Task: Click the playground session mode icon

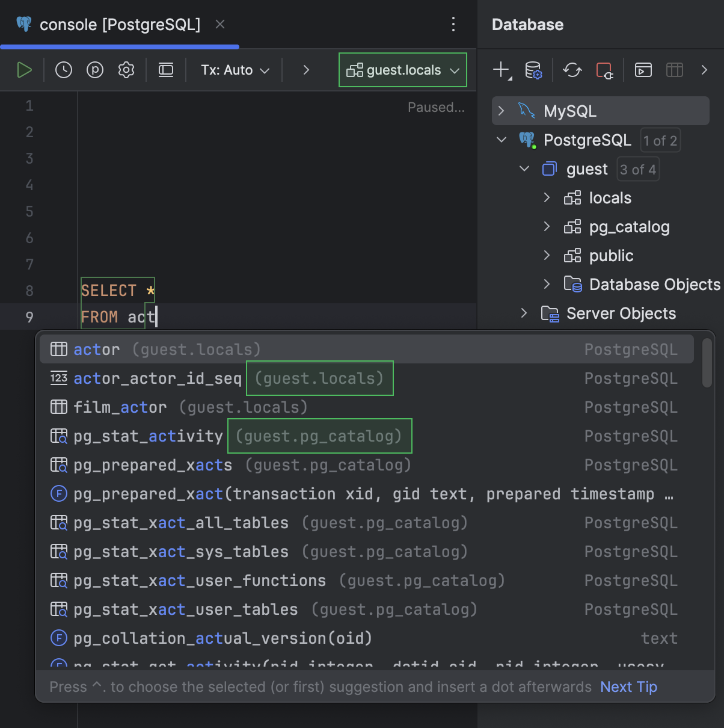Action: coord(95,70)
